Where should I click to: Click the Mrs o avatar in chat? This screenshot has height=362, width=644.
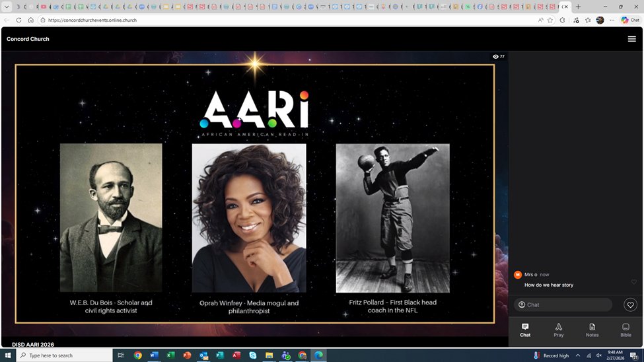pyautogui.click(x=517, y=275)
